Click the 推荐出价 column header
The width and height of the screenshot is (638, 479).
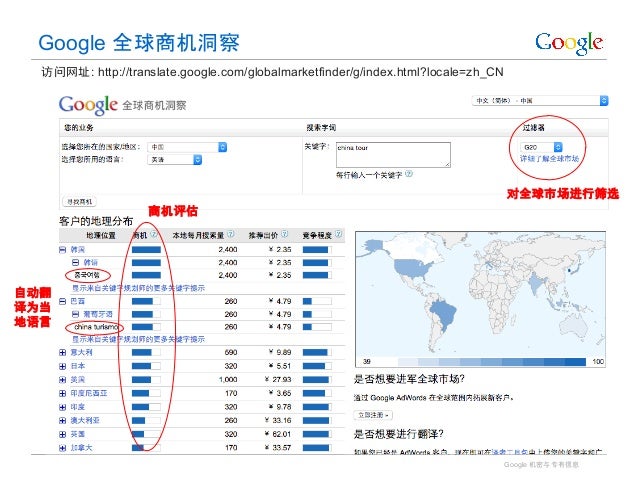(x=263, y=235)
